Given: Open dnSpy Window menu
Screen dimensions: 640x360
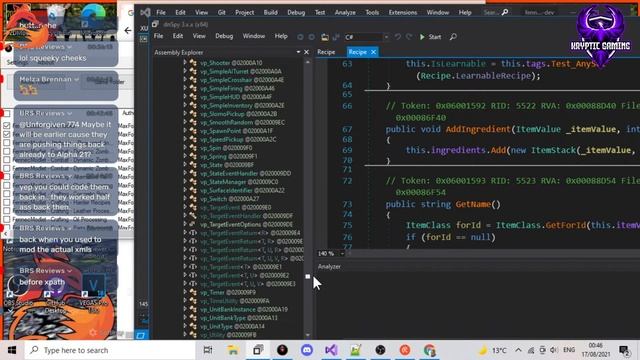Looking at the screenshot, I should pyautogui.click(x=254, y=36).
